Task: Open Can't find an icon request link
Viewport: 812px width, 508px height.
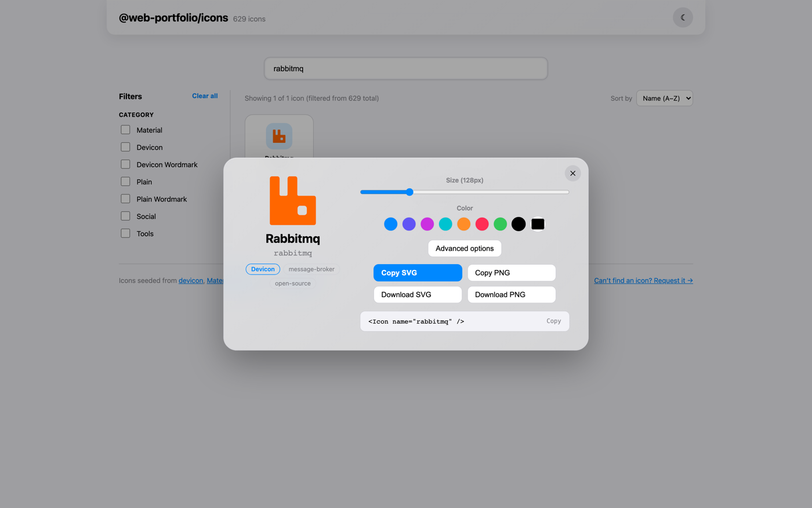Action: point(643,280)
